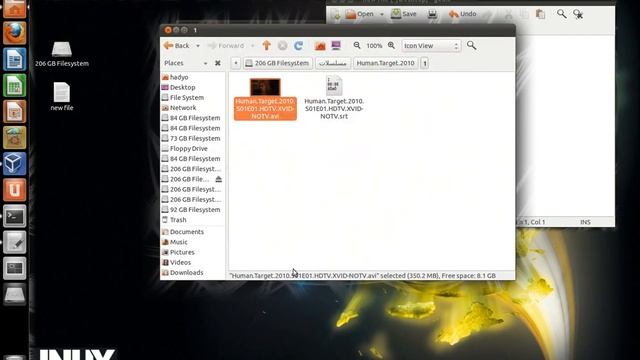This screenshot has width=640, height=360.
Task: Open Ubuntu One from the launcher
Action: 15,189
